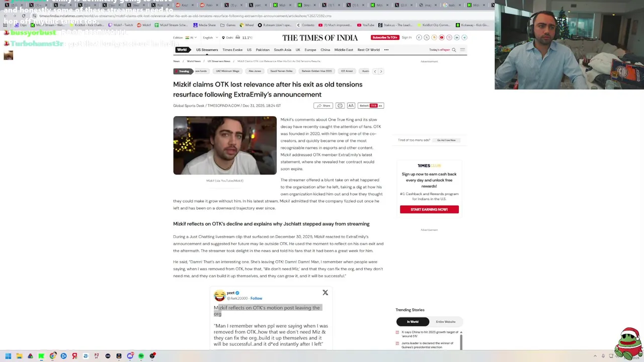Screen dimensions: 644x362
Task: Click the Alex Jones trending chip
Action: (x=255, y=71)
